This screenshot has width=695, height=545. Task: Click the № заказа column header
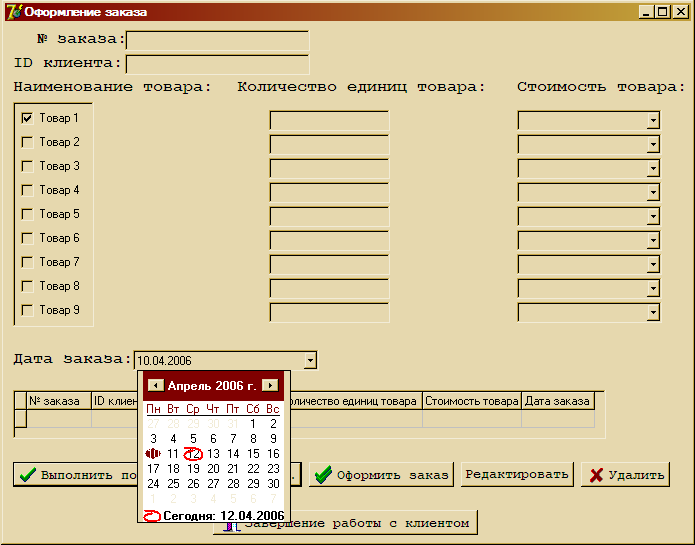click(x=59, y=401)
